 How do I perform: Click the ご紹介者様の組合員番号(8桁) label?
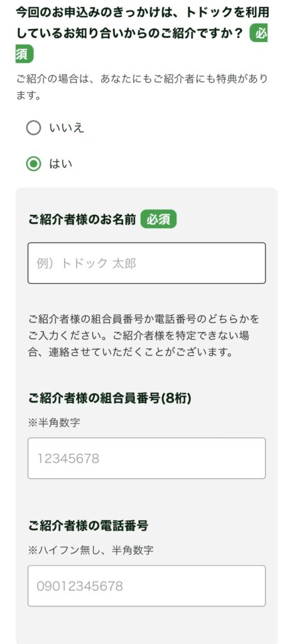click(109, 398)
